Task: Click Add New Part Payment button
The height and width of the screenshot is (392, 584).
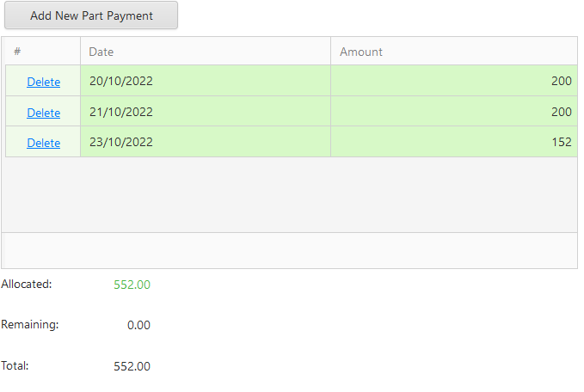Action: coord(91,15)
